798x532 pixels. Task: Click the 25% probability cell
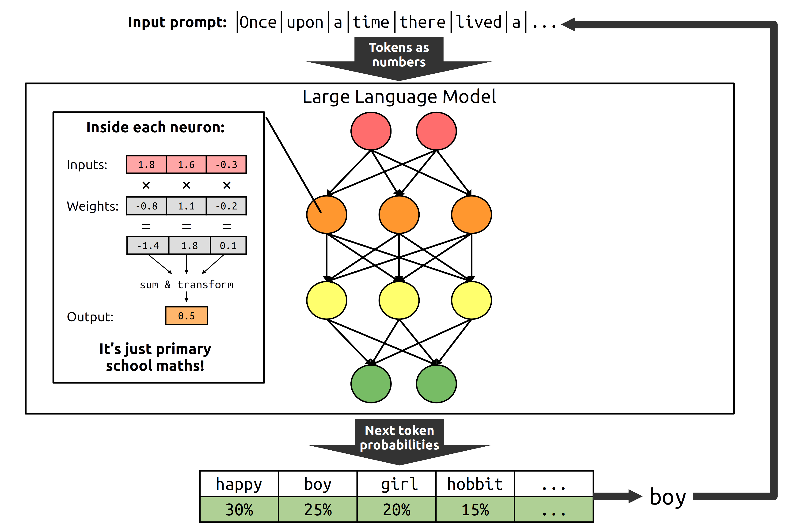pyautogui.click(x=318, y=510)
